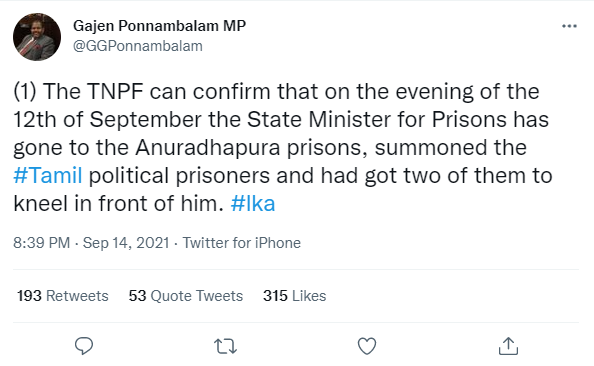
Task: Open the share upload icon
Action: coord(508,346)
